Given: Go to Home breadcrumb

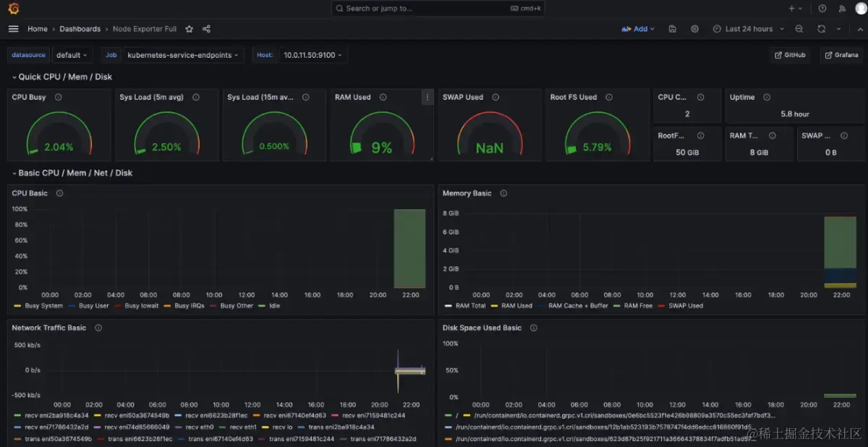Looking at the screenshot, I should [x=38, y=29].
